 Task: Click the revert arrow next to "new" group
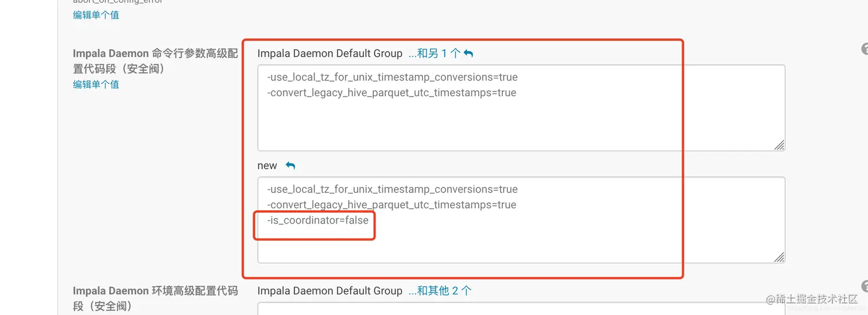pyautogui.click(x=290, y=166)
